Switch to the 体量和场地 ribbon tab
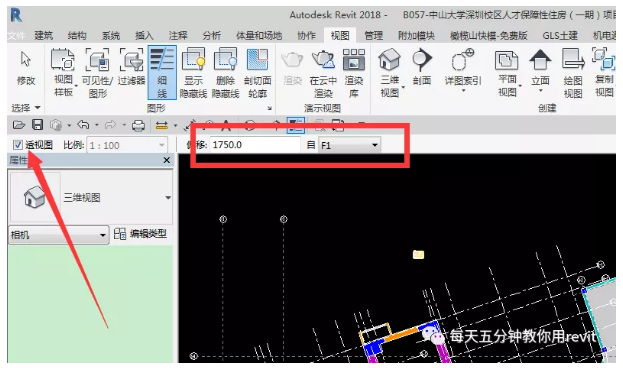Viewport: 623px width, 368px height. coord(259,35)
